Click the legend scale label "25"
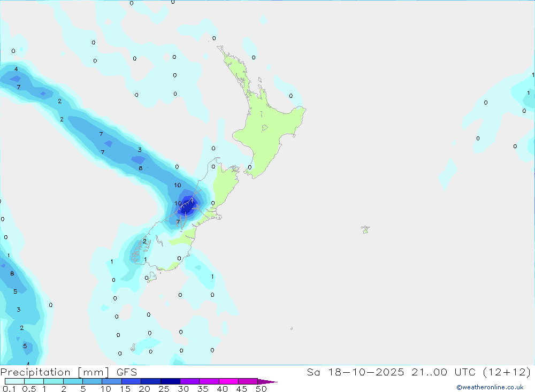Screen dimensions: 535x392 164,389
